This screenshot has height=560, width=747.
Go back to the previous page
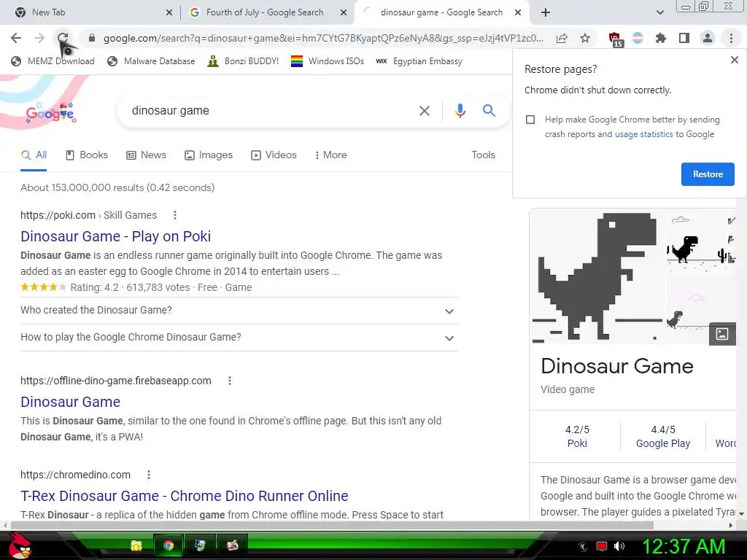point(16,38)
